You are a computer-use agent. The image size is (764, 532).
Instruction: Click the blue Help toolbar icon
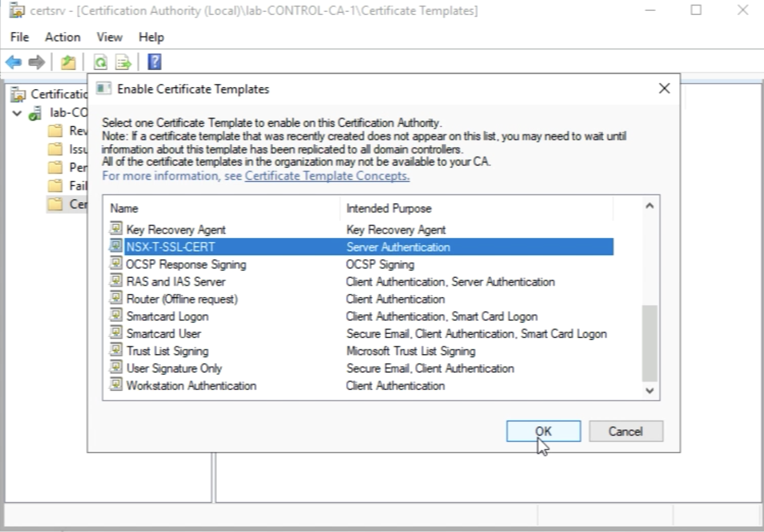click(155, 62)
